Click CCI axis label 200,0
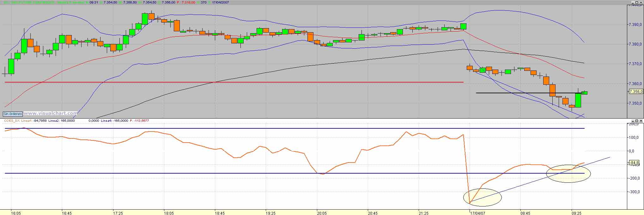The width and height of the screenshot is (644, 215). (634, 124)
